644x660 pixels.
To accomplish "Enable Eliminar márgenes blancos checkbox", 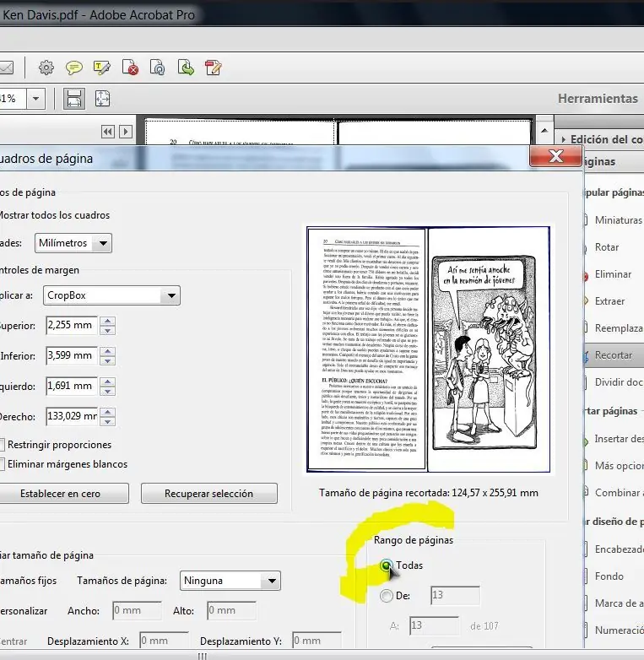I will tap(2, 464).
